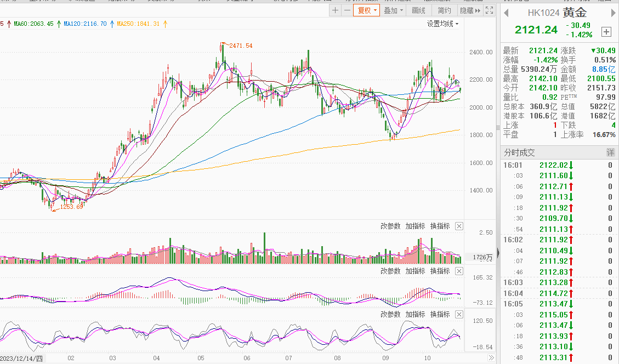The height and width of the screenshot is (364, 619).
Task: Click 改参数 in the volume panel
Action: click(390, 226)
